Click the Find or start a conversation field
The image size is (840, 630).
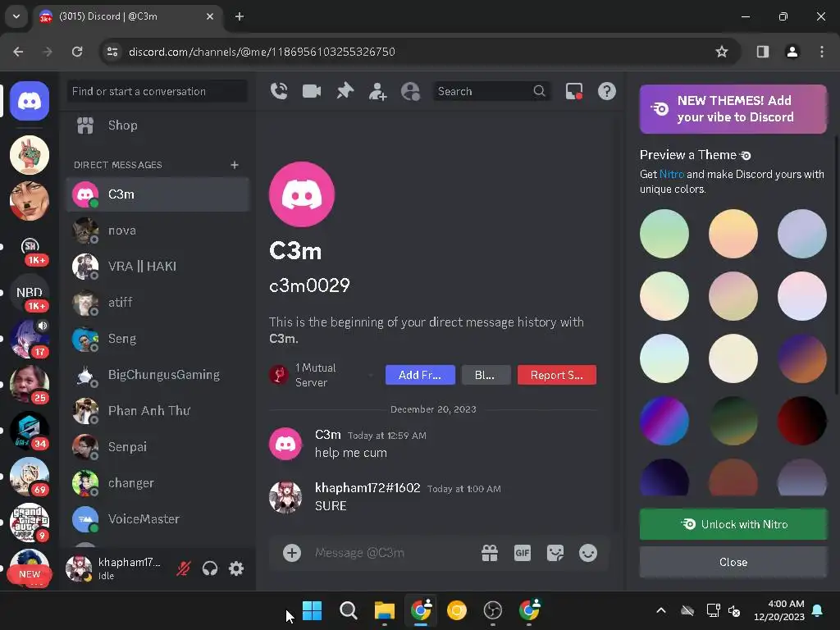[x=157, y=91]
